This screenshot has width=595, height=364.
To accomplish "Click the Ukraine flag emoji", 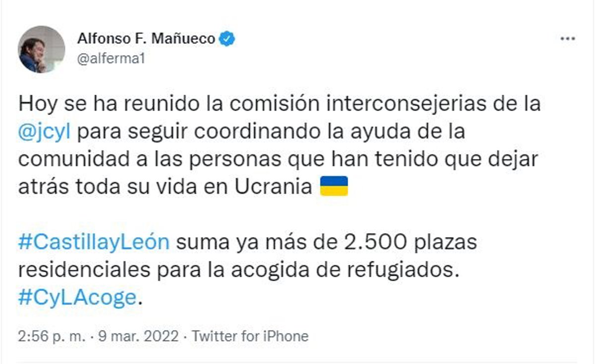I will [x=334, y=186].
